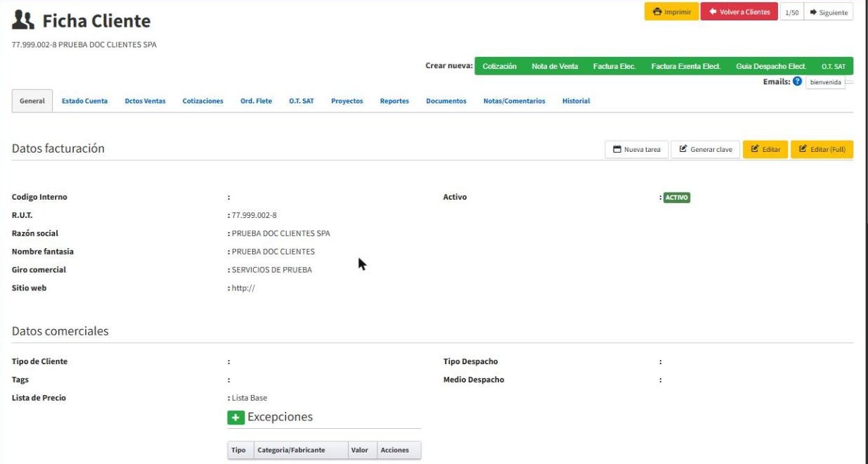The width and height of the screenshot is (868, 464).
Task: Click the Datos facturación section heading
Action: [58, 148]
